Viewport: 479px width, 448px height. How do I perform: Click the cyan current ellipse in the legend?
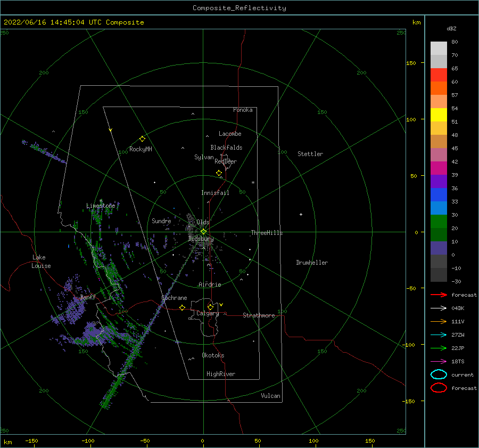(439, 374)
